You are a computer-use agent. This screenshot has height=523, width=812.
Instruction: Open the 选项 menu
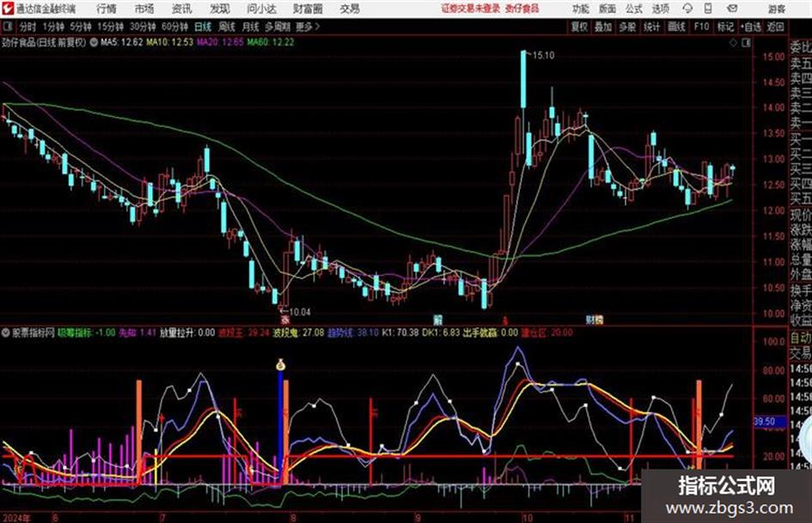click(661, 9)
